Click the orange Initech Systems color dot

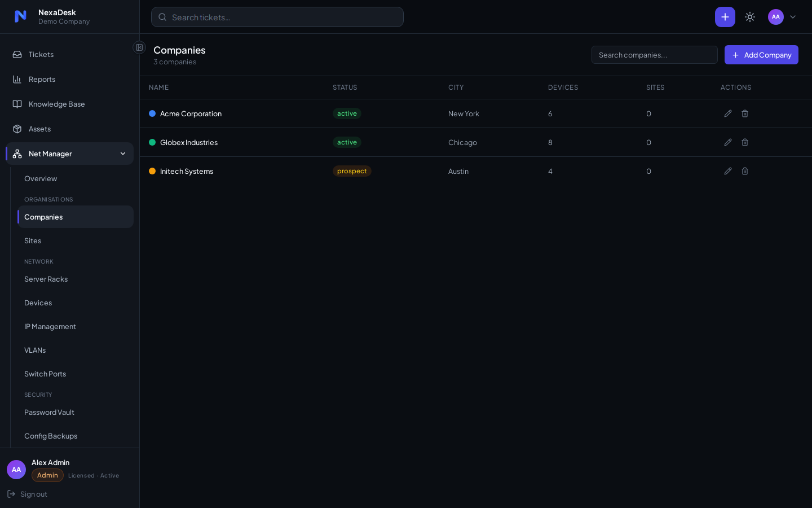152,171
